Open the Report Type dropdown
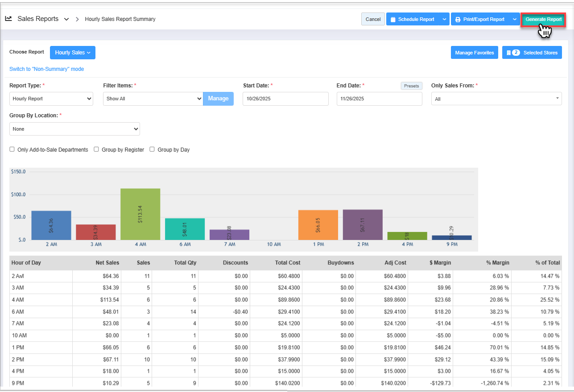Image resolution: width=574 pixels, height=392 pixels. coord(51,99)
